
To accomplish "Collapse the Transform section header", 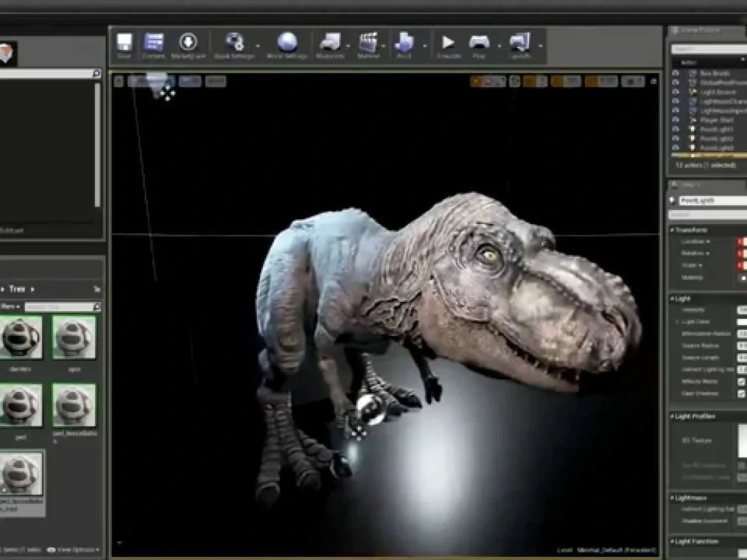I will [672, 228].
